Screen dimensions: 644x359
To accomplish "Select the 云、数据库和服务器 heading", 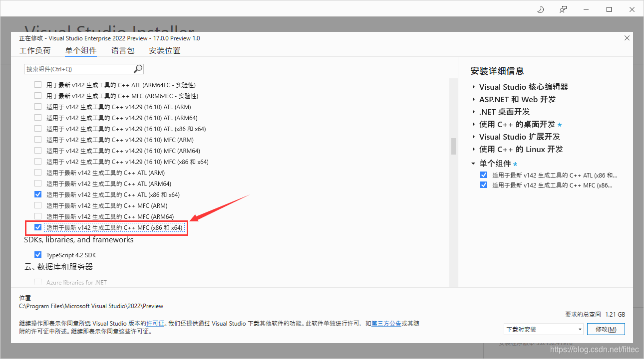I will point(58,267).
